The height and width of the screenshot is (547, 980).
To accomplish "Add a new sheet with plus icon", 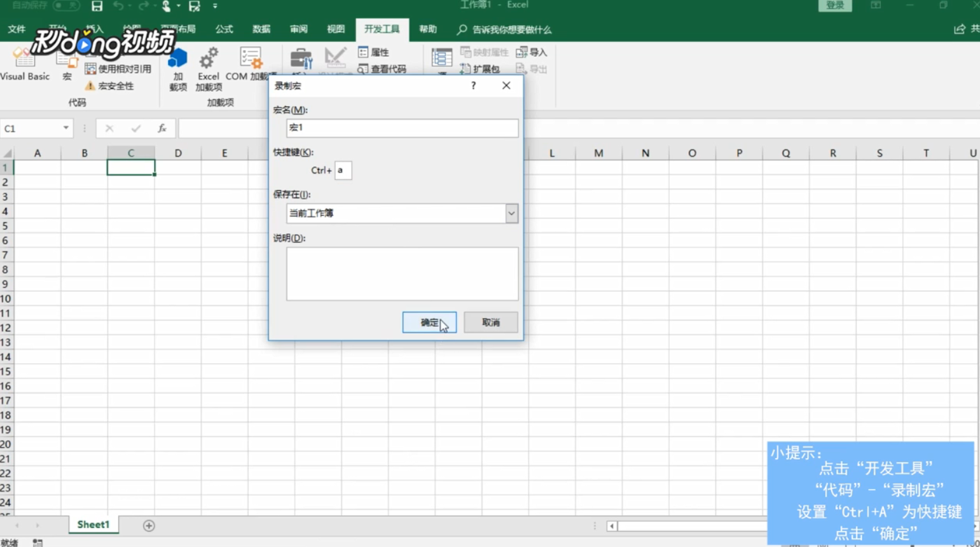I will pyautogui.click(x=149, y=525).
